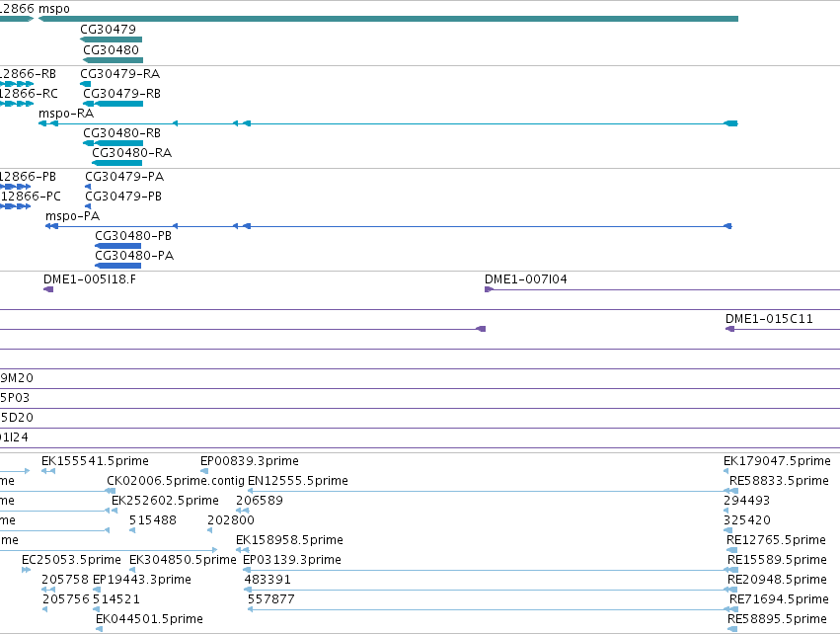Click the 294493 EST label
The height and width of the screenshot is (634, 840).
pos(746,501)
